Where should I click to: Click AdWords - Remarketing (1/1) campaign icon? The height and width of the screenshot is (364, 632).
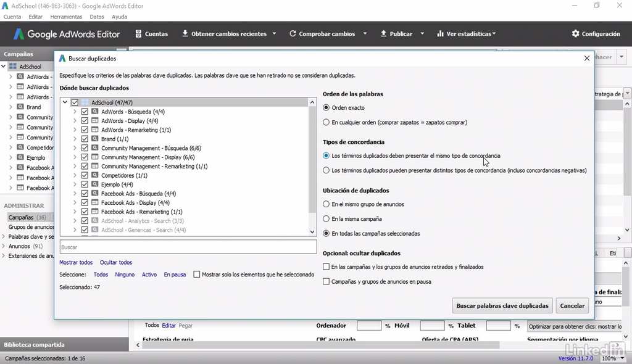tap(94, 130)
